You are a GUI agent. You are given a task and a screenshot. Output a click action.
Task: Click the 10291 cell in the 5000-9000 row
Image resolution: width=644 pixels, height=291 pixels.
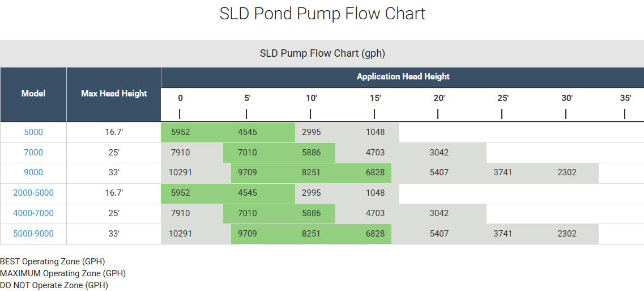coord(181,234)
